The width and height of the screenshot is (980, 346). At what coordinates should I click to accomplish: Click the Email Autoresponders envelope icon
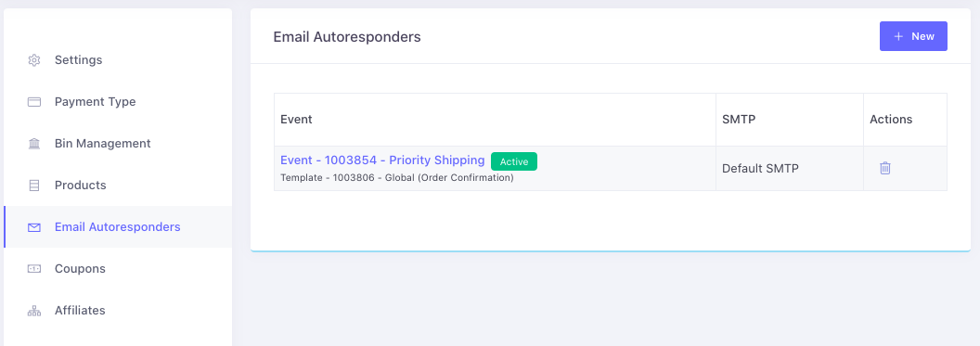34,227
